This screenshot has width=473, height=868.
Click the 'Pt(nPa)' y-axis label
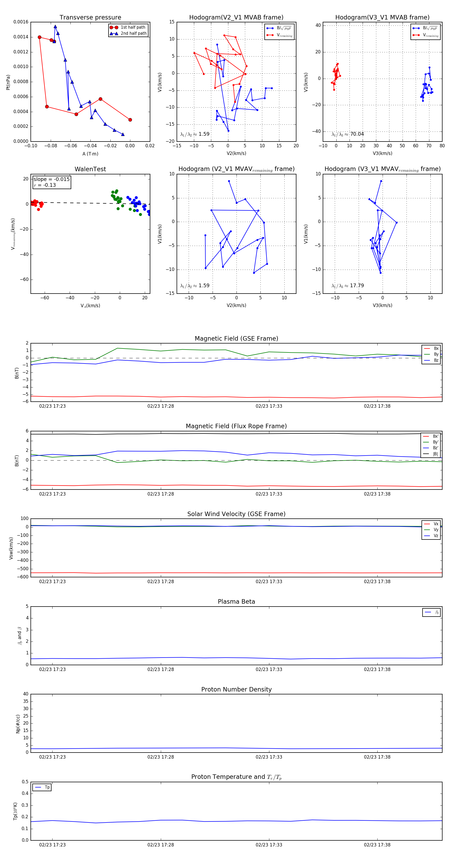coord(8,82)
